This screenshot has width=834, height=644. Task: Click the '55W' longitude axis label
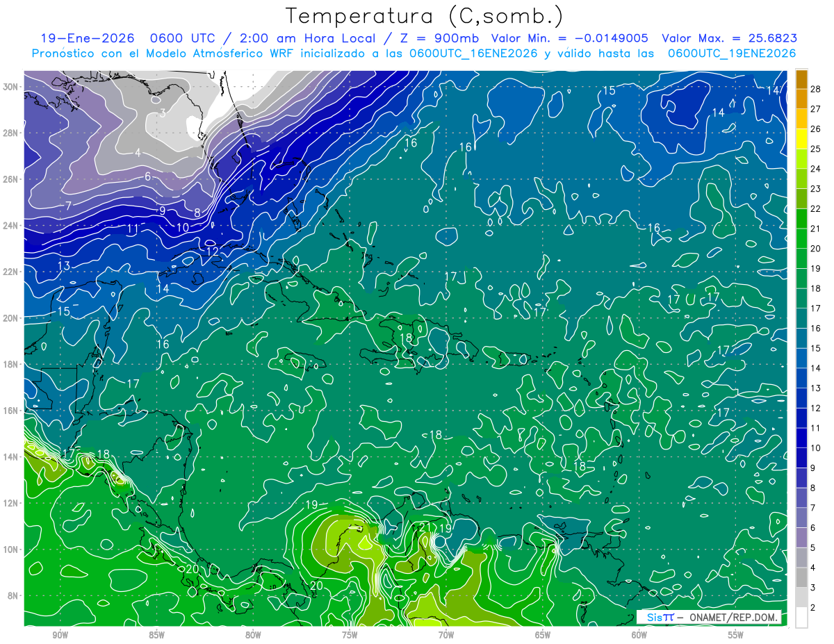point(736,635)
